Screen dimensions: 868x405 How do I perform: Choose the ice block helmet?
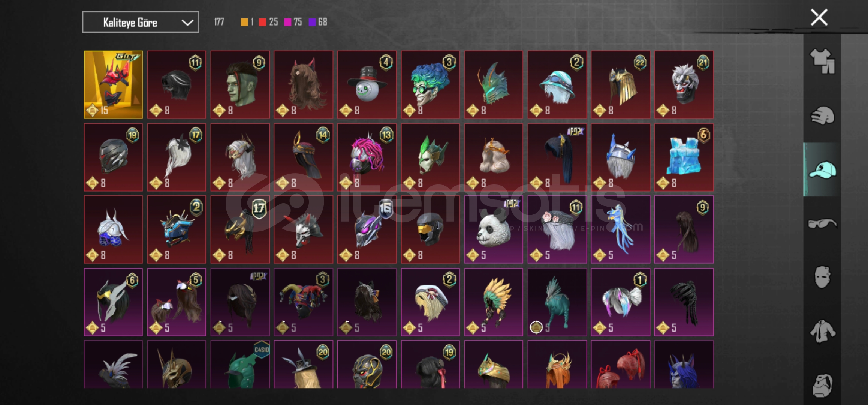point(684,157)
